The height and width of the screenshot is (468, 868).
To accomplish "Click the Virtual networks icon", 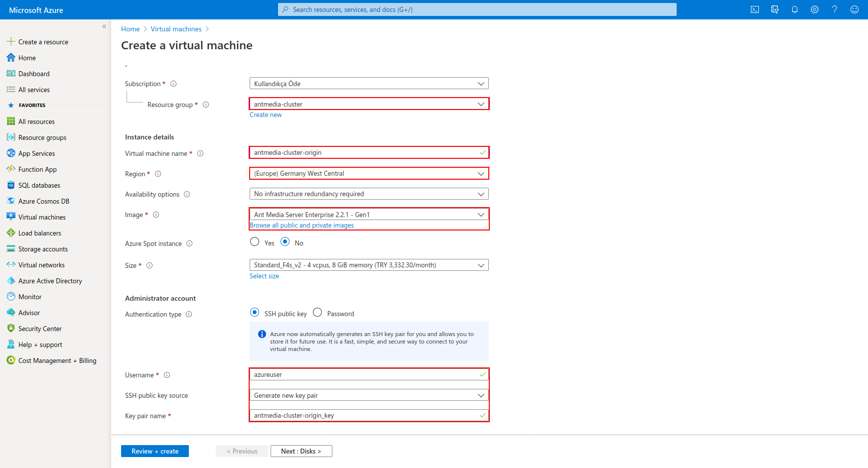I will [x=11, y=265].
